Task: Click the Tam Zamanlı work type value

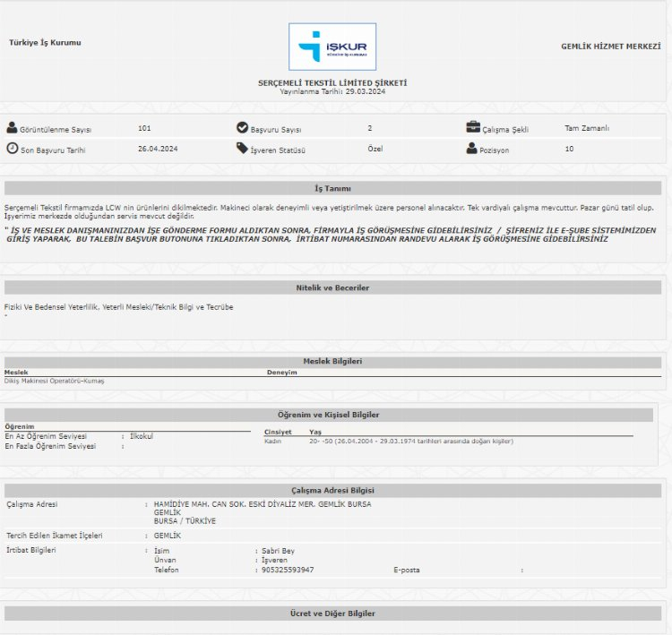Action: click(587, 128)
